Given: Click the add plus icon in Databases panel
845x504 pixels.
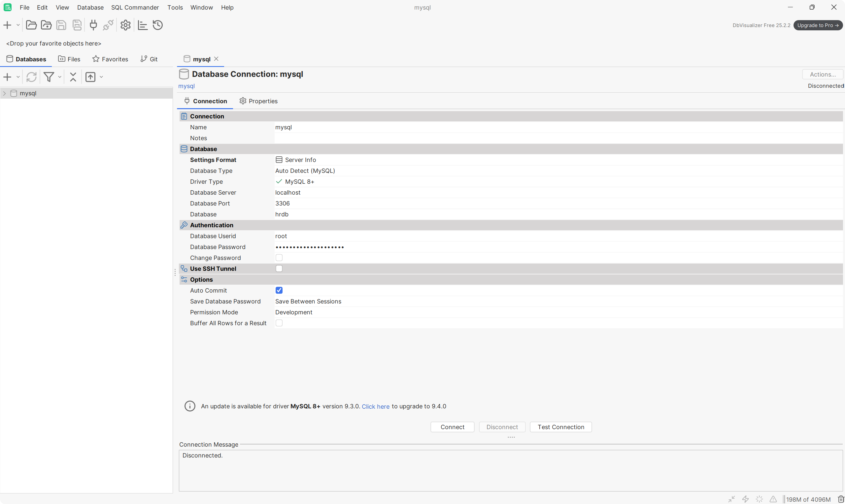Looking at the screenshot, I should [x=7, y=77].
